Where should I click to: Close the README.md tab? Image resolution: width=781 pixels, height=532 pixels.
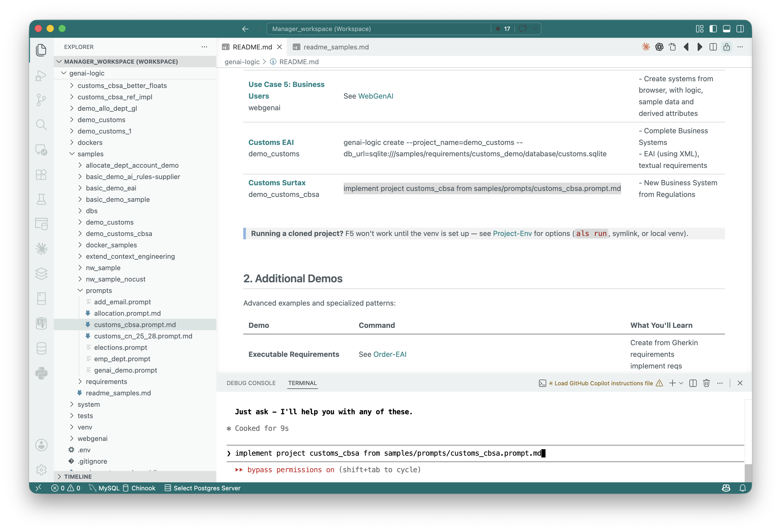coord(279,47)
